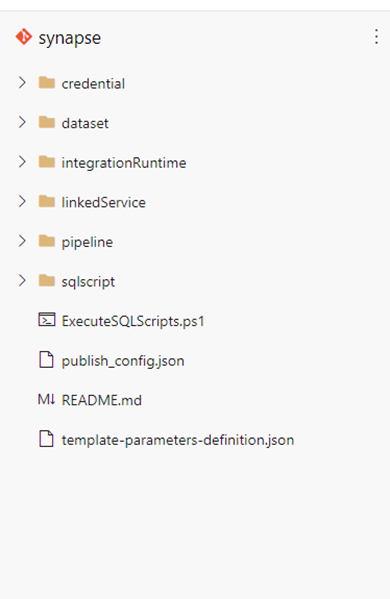Expand the credential folder chevron
Image resolution: width=390 pixels, height=599 pixels.
22,83
